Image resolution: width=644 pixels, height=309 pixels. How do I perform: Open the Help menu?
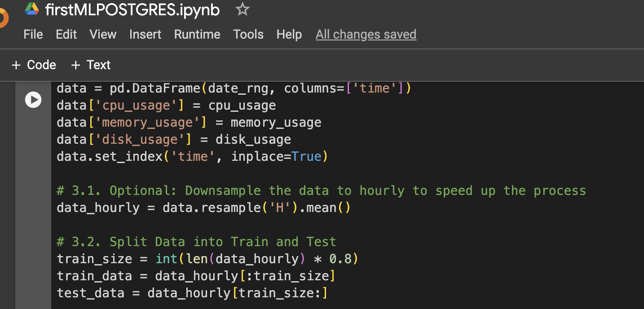tap(289, 34)
